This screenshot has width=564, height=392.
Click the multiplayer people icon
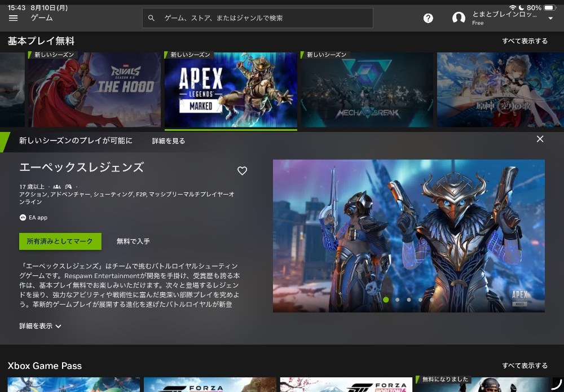point(57,187)
